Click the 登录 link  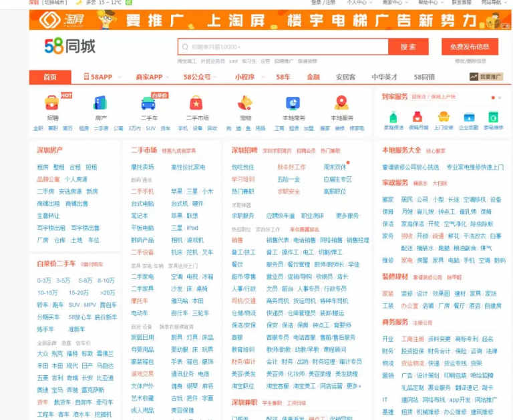316,2
